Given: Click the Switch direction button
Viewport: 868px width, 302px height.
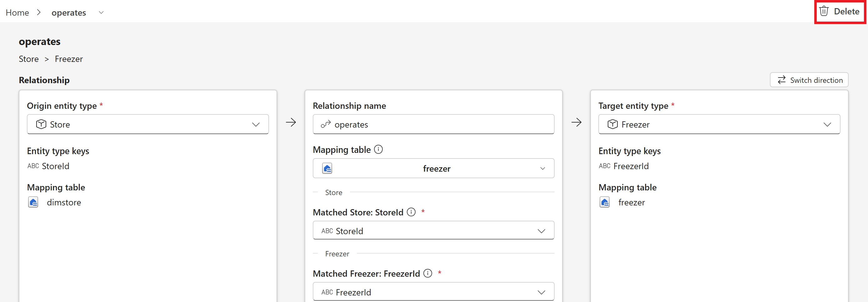Looking at the screenshot, I should coord(809,80).
